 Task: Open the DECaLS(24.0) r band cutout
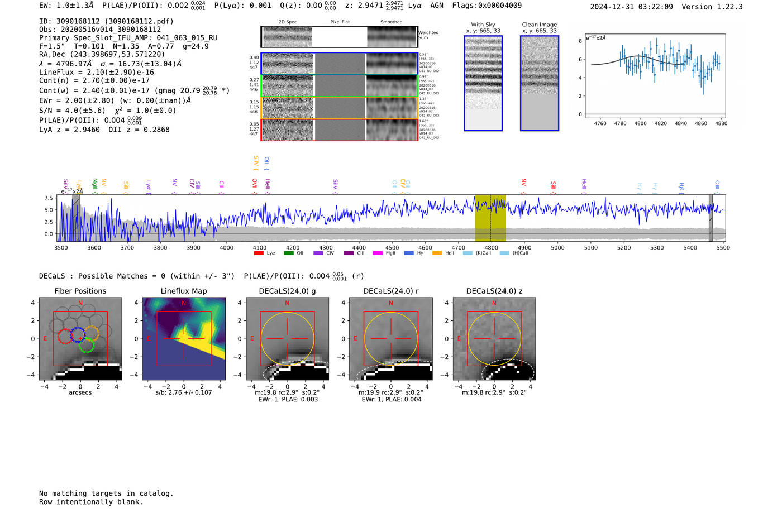391,339
